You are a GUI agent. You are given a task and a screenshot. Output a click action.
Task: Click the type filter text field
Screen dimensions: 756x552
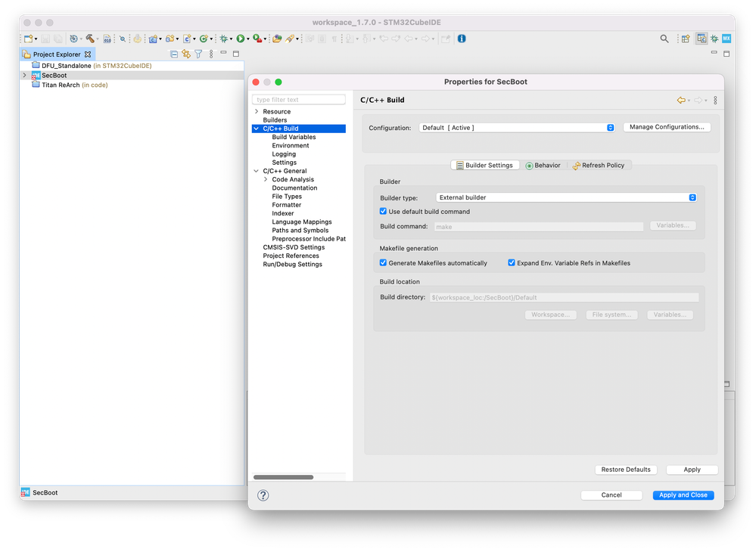point(298,100)
